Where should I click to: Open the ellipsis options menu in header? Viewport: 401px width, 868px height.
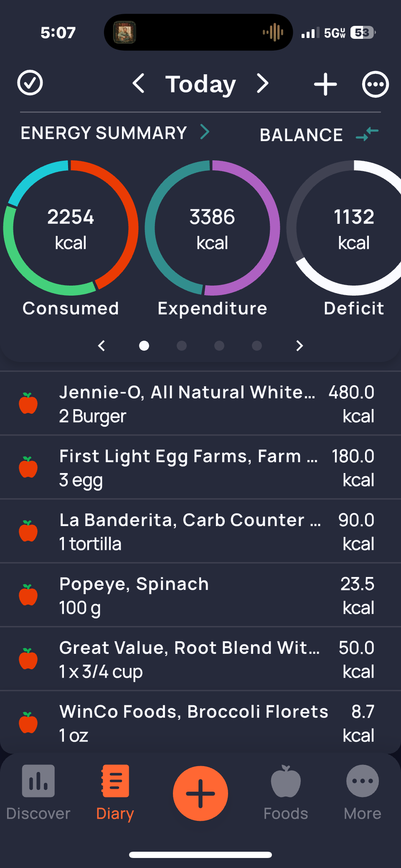375,84
